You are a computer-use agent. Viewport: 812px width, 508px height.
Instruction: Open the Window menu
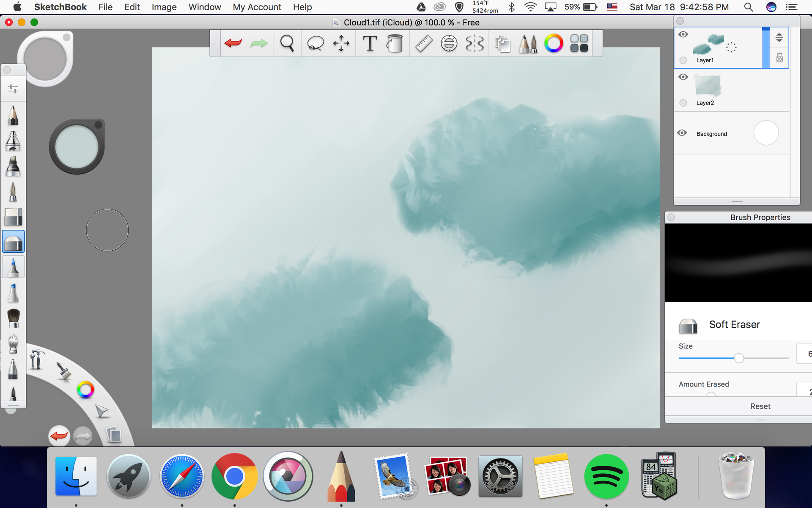click(x=205, y=7)
